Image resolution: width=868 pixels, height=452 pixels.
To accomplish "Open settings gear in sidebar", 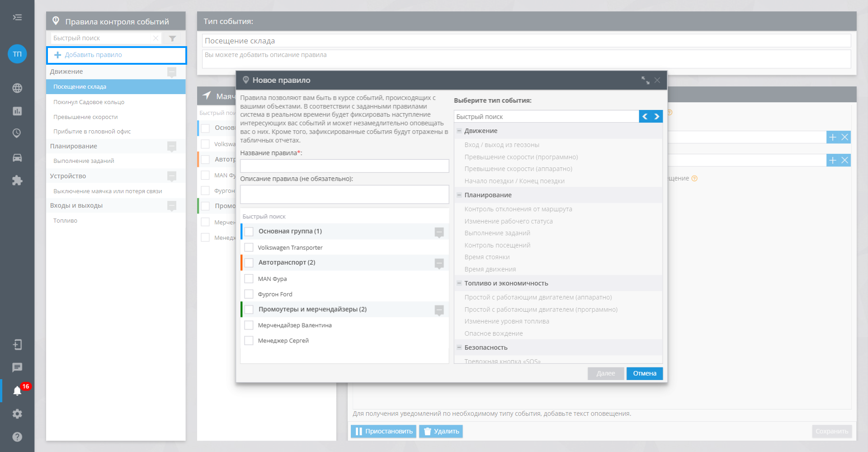I will pyautogui.click(x=17, y=414).
